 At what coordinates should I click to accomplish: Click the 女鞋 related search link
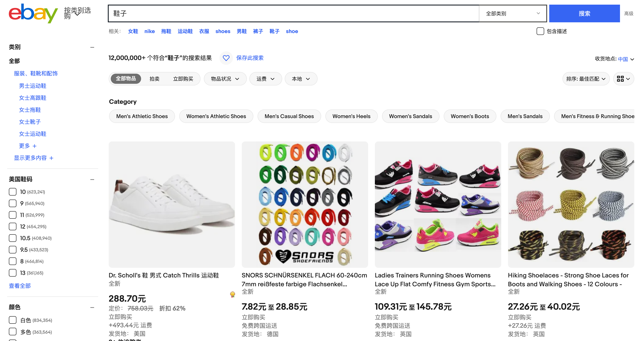(133, 31)
